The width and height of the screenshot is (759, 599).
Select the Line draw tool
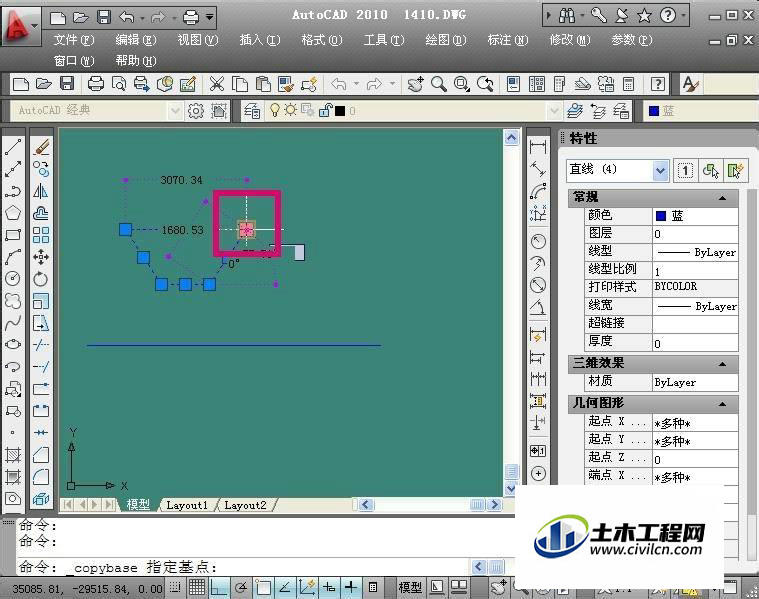coord(13,146)
